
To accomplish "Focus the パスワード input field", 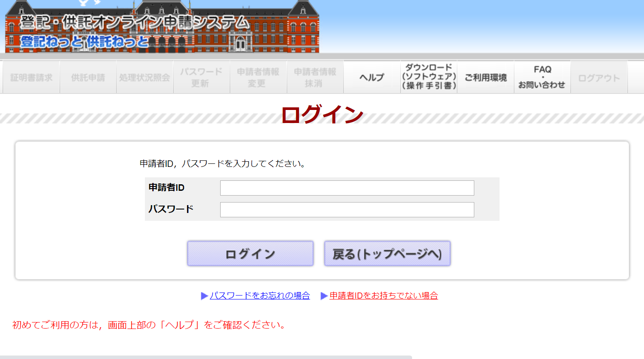I will coord(347,209).
